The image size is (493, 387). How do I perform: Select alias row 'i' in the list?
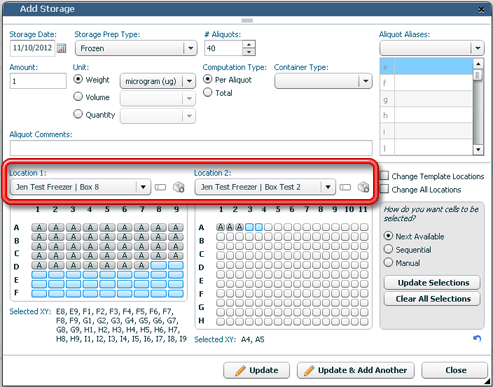click(426, 131)
